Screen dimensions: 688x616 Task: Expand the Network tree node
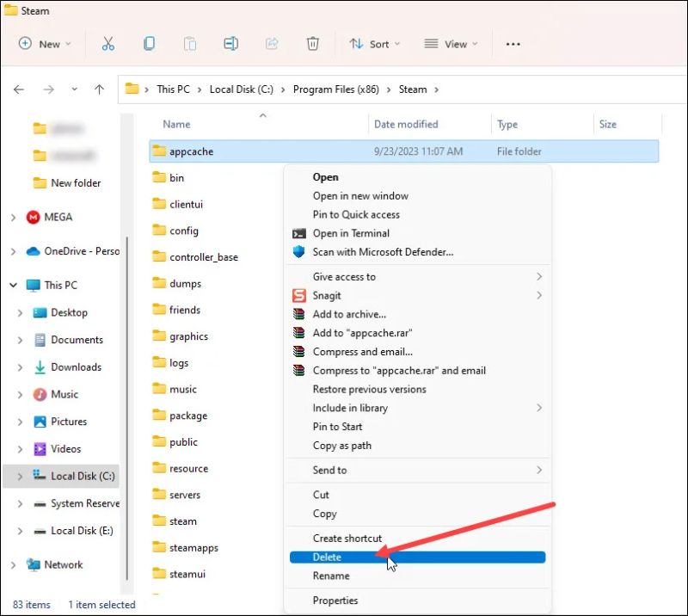pyautogui.click(x=13, y=565)
